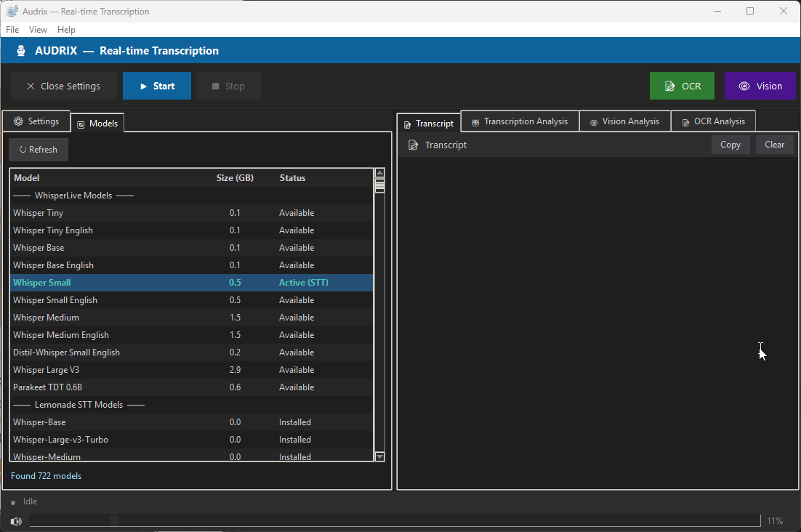Click the document icon beside Transcript heading

(414, 145)
